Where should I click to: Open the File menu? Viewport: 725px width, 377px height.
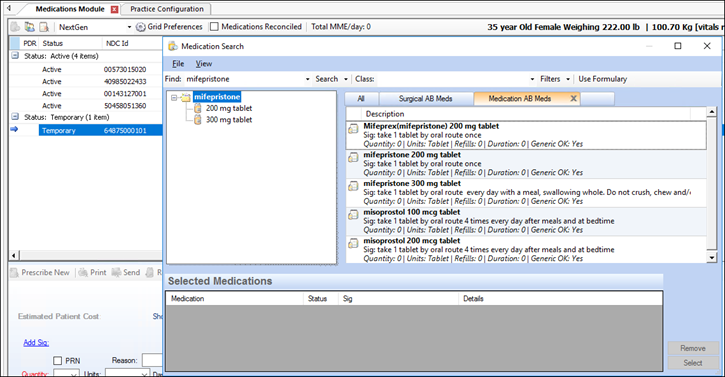[178, 64]
